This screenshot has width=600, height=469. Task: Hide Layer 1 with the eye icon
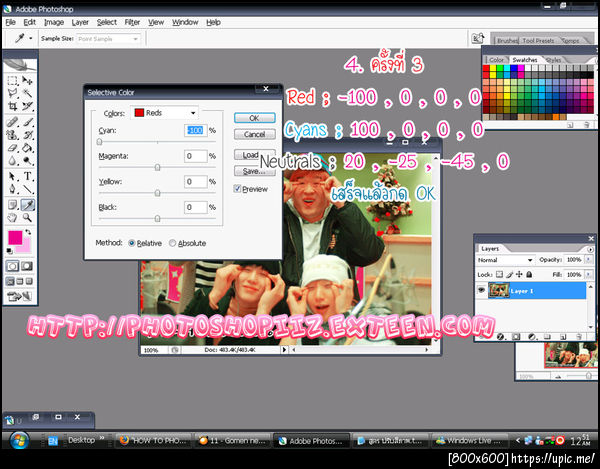pos(481,291)
